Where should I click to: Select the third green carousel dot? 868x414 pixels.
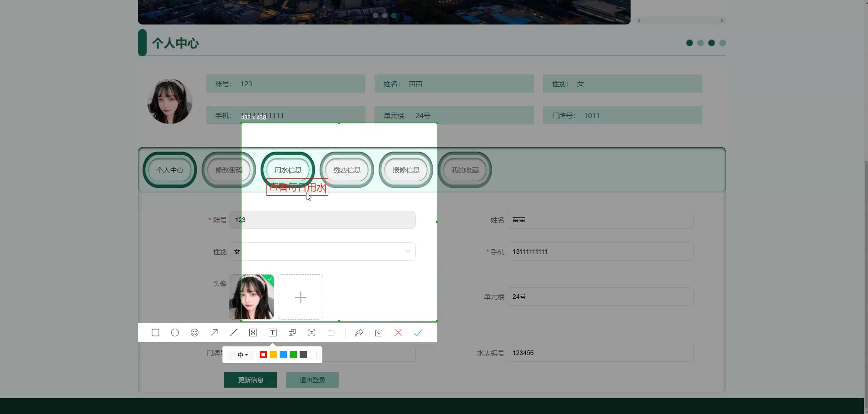[394, 15]
